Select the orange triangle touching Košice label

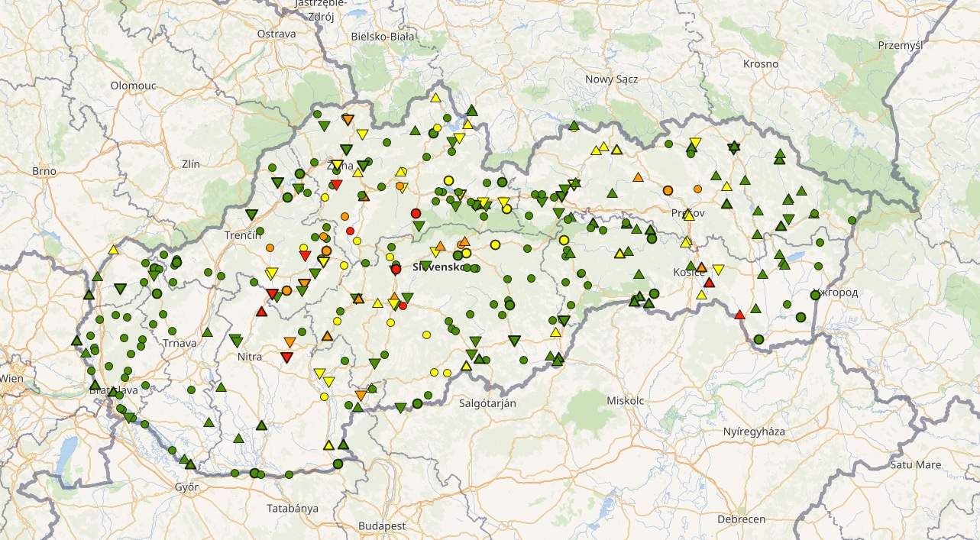[x=701, y=267]
